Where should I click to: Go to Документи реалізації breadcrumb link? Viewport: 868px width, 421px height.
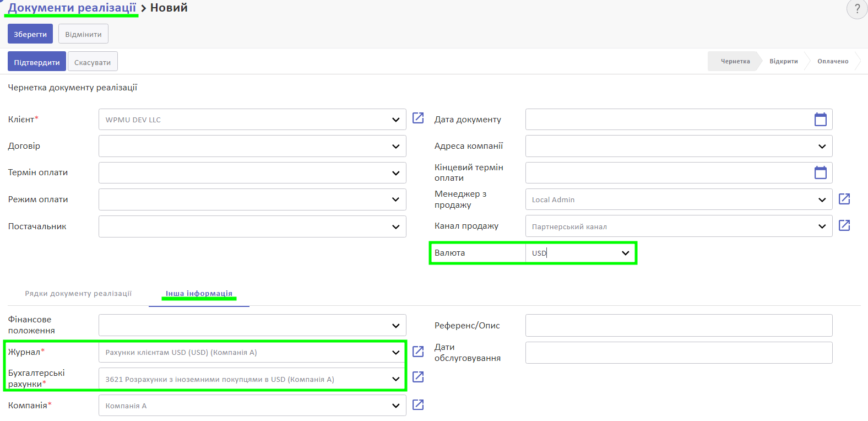click(x=72, y=8)
